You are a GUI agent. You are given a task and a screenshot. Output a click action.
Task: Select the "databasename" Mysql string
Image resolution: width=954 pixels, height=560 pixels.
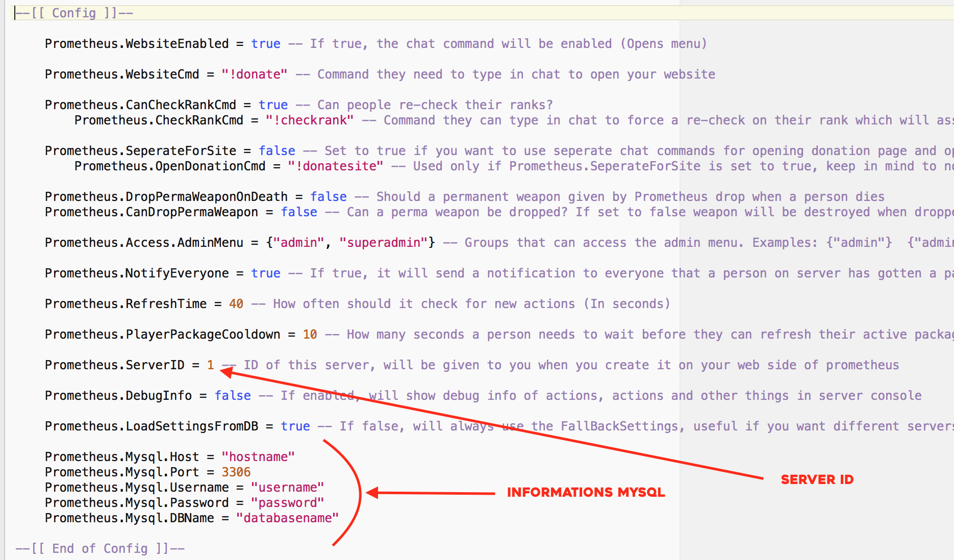[x=288, y=518]
